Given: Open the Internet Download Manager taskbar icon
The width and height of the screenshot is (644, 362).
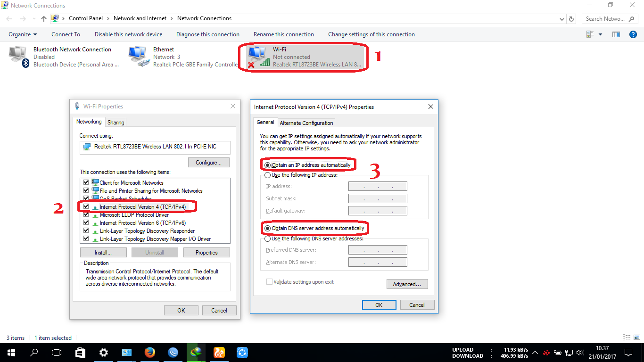Looking at the screenshot, I should coord(196,352).
